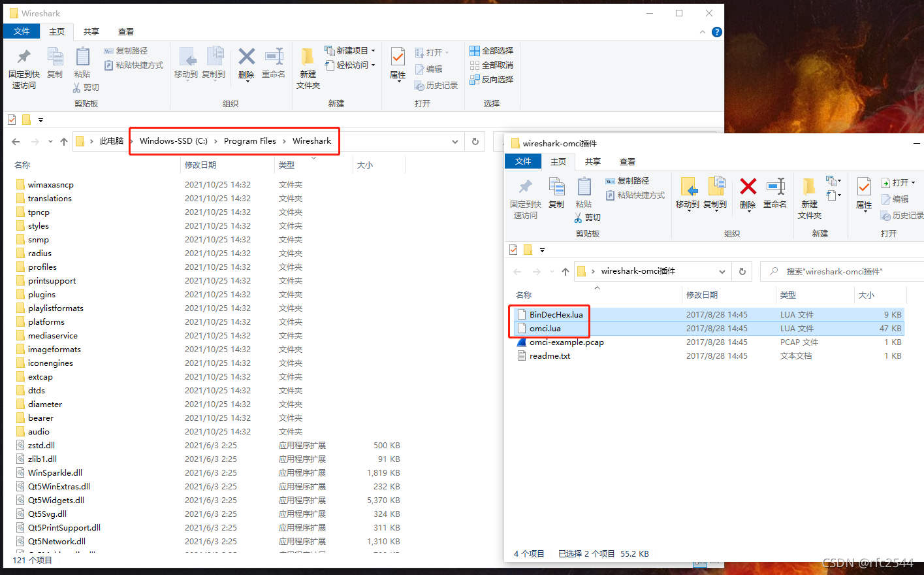Click the Up arrow in Wireshark window
The image size is (924, 575).
[x=63, y=141]
